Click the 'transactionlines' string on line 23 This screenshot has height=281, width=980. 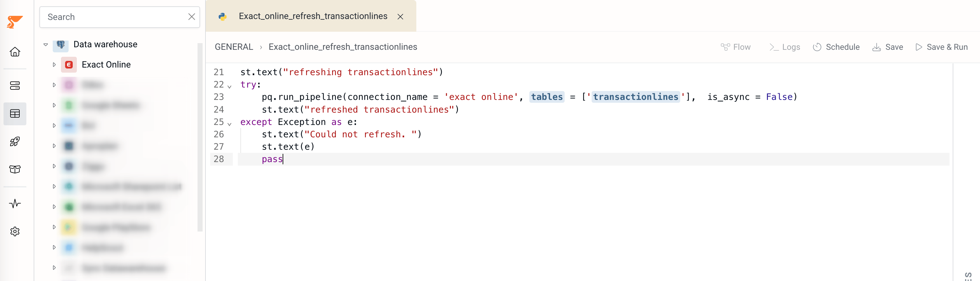click(636, 97)
